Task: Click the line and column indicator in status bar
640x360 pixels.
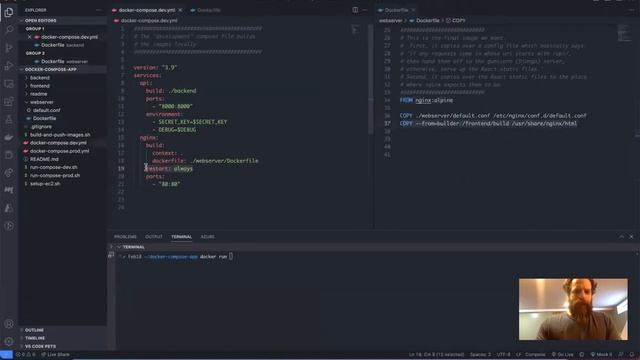Action: click(x=436, y=354)
